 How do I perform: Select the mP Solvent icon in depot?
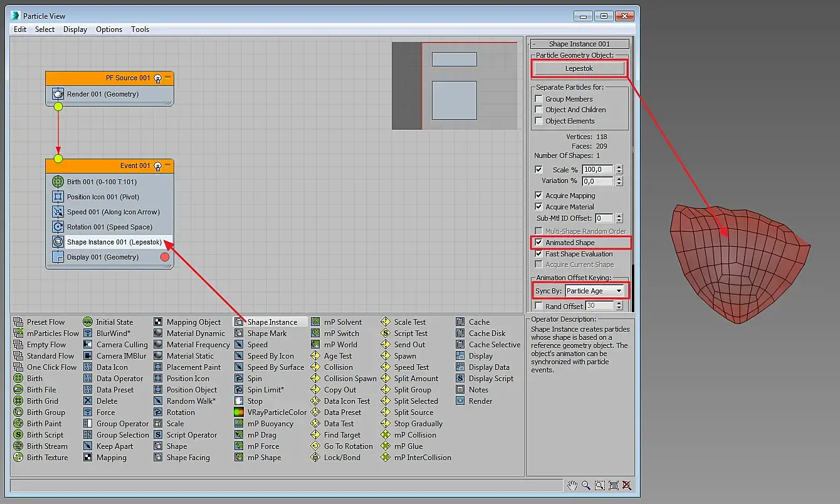315,322
